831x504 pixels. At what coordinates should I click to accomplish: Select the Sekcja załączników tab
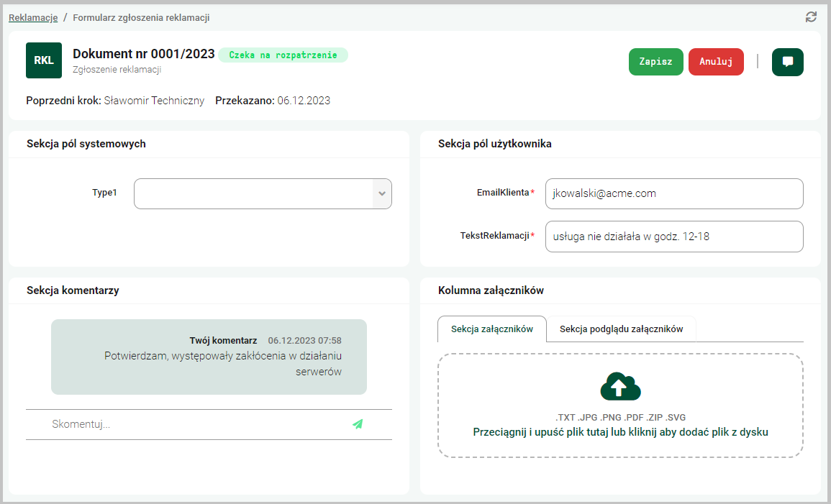click(x=491, y=329)
